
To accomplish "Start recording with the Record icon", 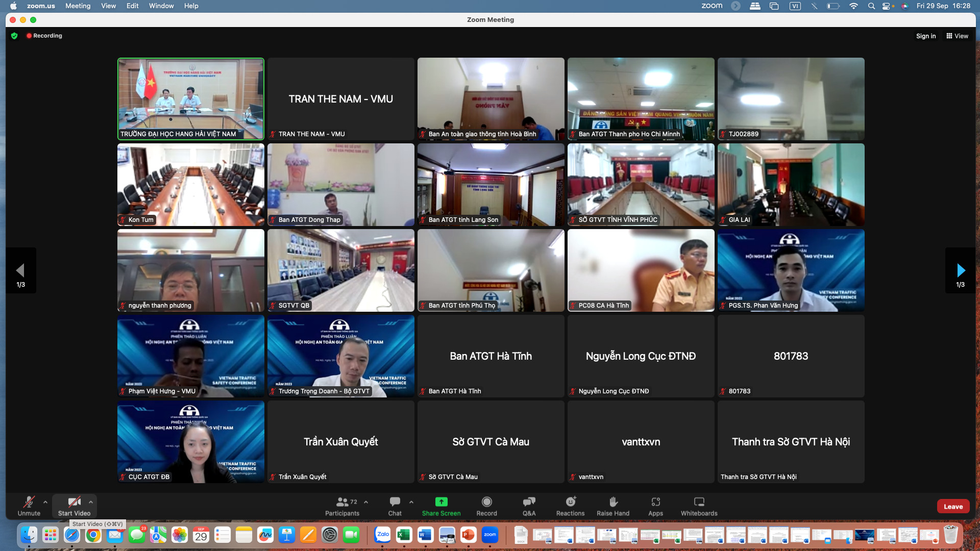I will click(x=486, y=502).
